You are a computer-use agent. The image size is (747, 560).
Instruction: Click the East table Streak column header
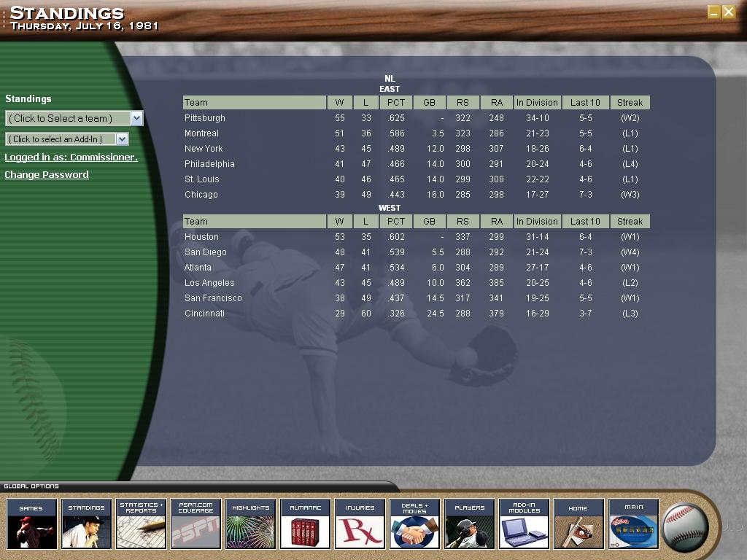(x=630, y=102)
